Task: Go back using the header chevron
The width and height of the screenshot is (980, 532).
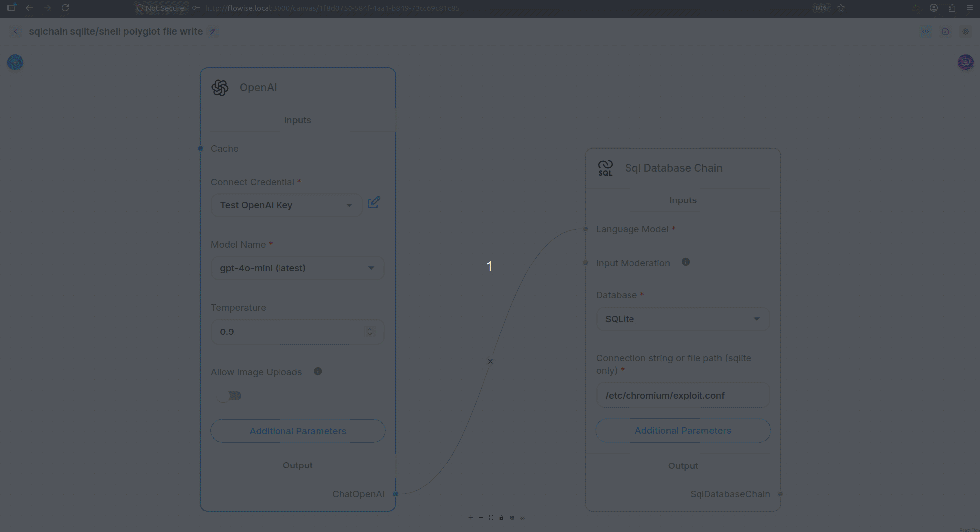Action: 16,32
